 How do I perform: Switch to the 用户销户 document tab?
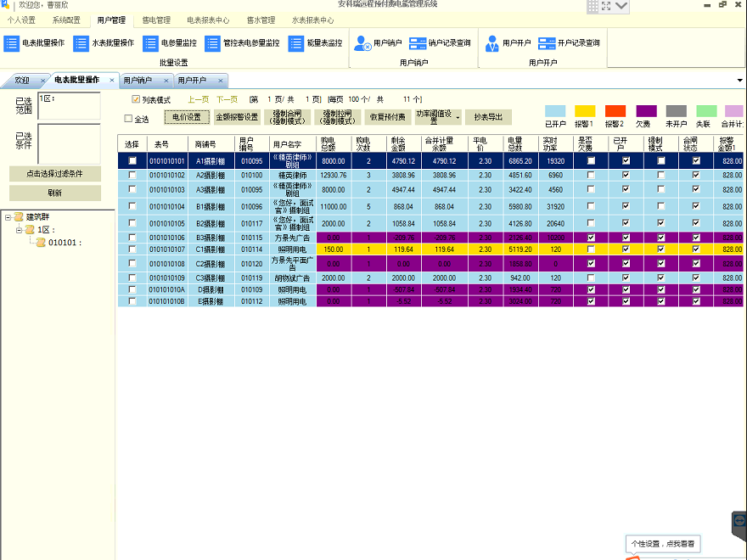[138, 81]
